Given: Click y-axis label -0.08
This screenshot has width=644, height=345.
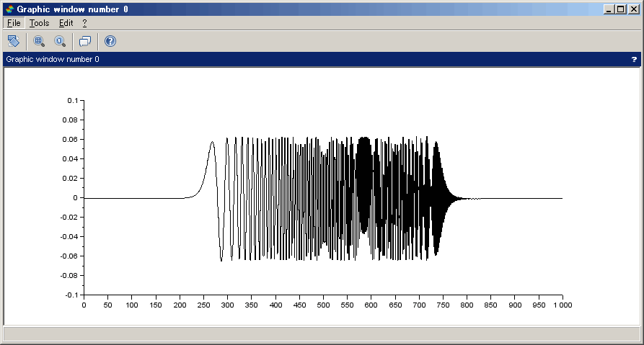Looking at the screenshot, I should [x=69, y=276].
